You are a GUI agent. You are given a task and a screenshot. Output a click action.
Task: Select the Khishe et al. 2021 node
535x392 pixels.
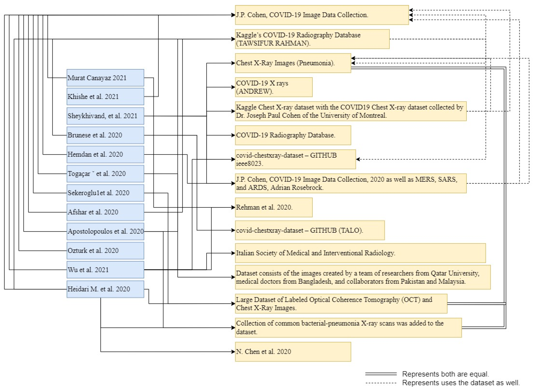coord(105,97)
